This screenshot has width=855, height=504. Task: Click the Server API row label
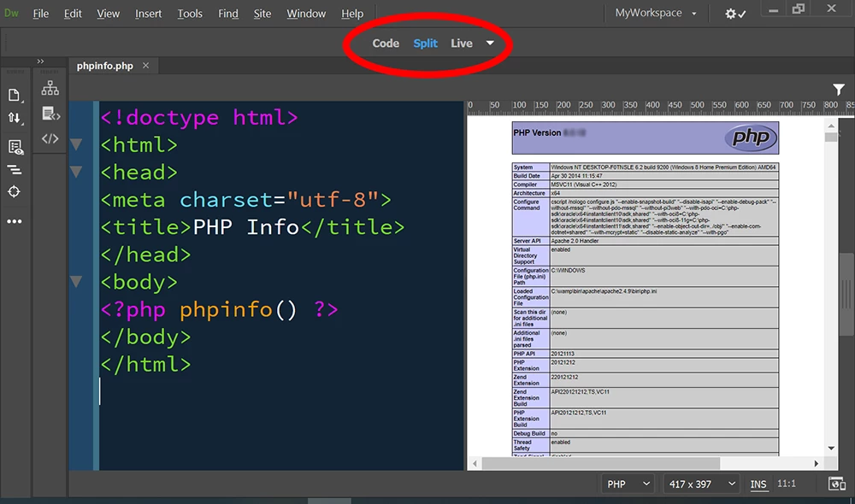click(528, 241)
